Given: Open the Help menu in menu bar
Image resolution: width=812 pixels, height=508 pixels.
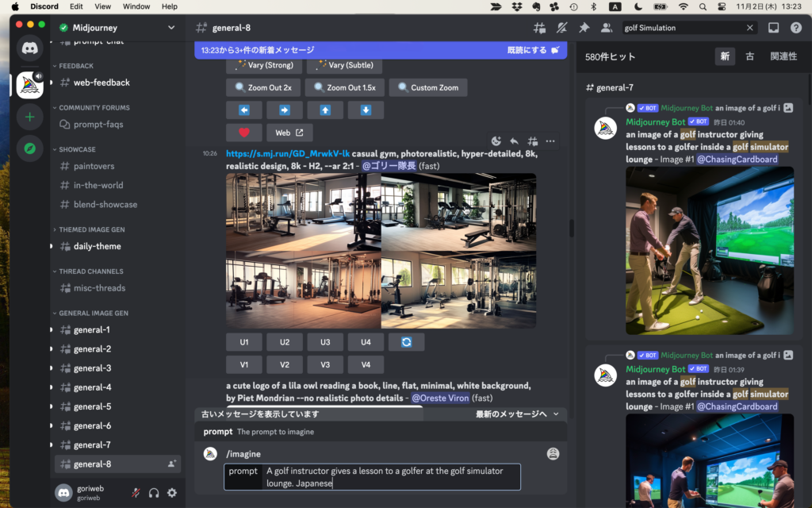Looking at the screenshot, I should [170, 6].
